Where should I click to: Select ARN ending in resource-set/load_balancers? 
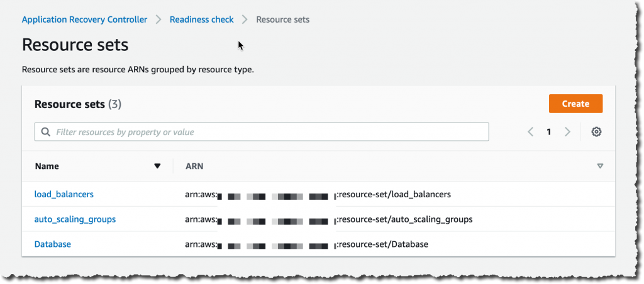tap(318, 194)
